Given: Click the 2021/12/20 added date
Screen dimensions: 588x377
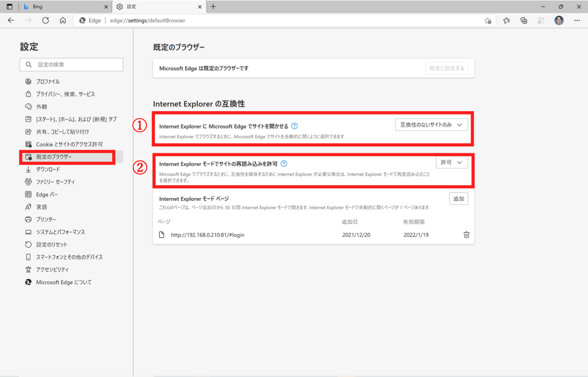Looking at the screenshot, I should click(356, 235).
